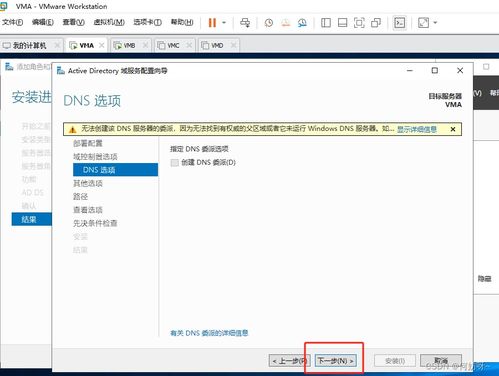
Task: Close the VMA tab
Action: click(102, 45)
